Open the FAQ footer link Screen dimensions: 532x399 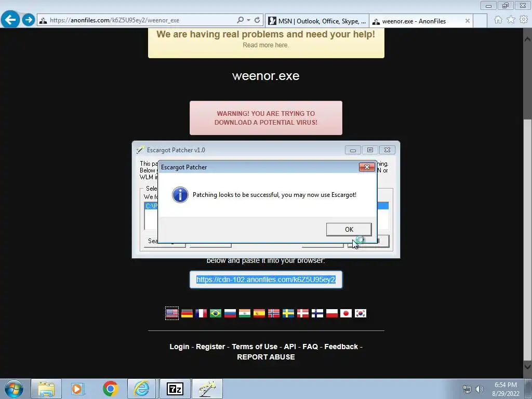(310, 347)
